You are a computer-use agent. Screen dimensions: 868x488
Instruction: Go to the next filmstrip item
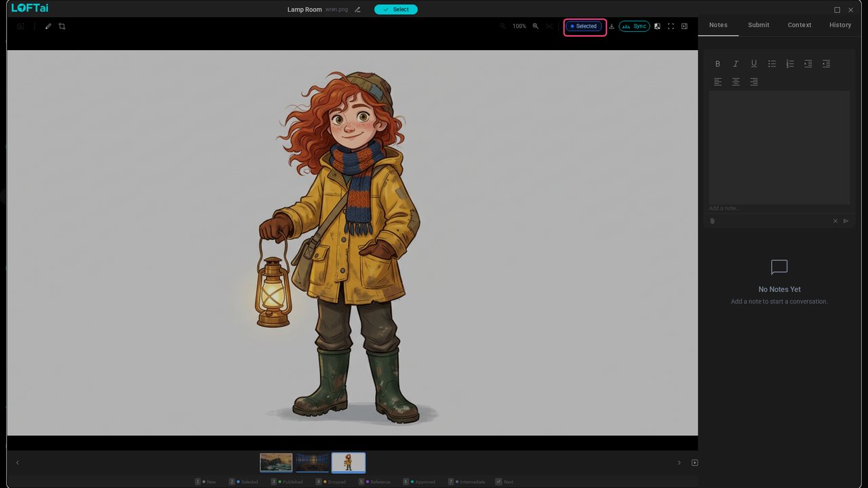(x=679, y=463)
